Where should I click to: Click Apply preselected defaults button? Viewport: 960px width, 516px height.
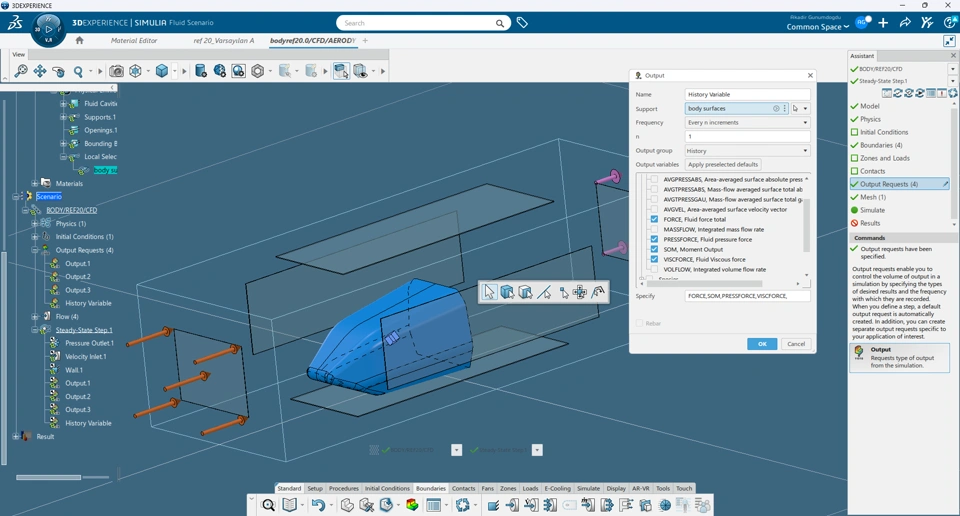click(x=723, y=165)
